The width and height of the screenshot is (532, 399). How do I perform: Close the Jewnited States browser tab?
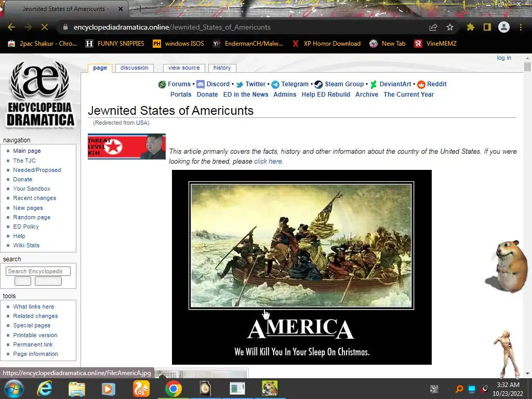pyautogui.click(x=121, y=9)
